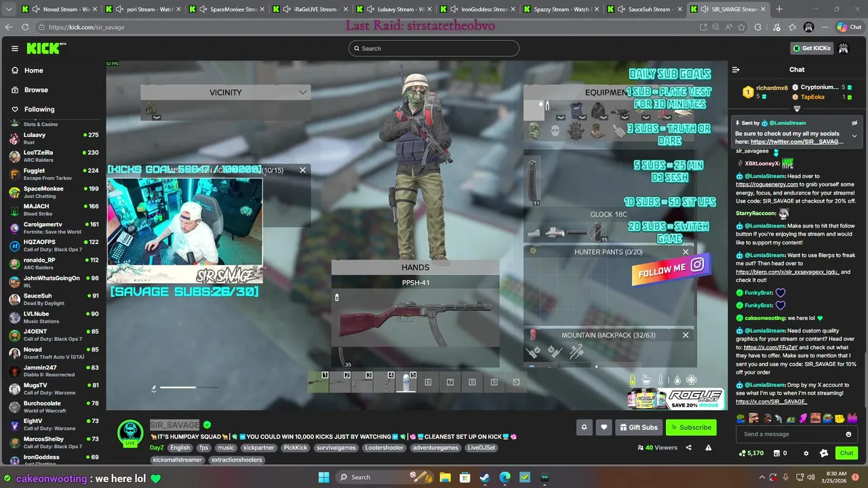Image resolution: width=868 pixels, height=488 pixels.
Task: Refresh the page in browser
Action: [25, 27]
